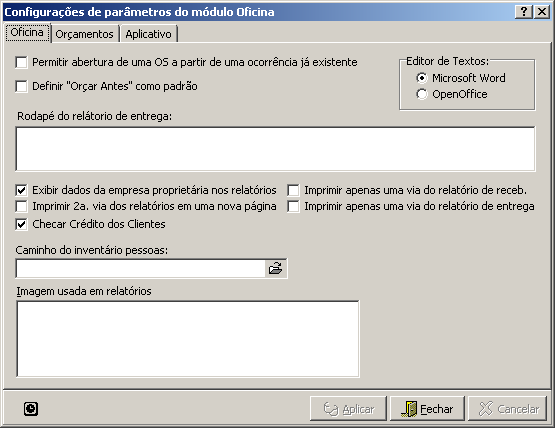Check Imprimir apenas uma via de receb.

(293, 190)
